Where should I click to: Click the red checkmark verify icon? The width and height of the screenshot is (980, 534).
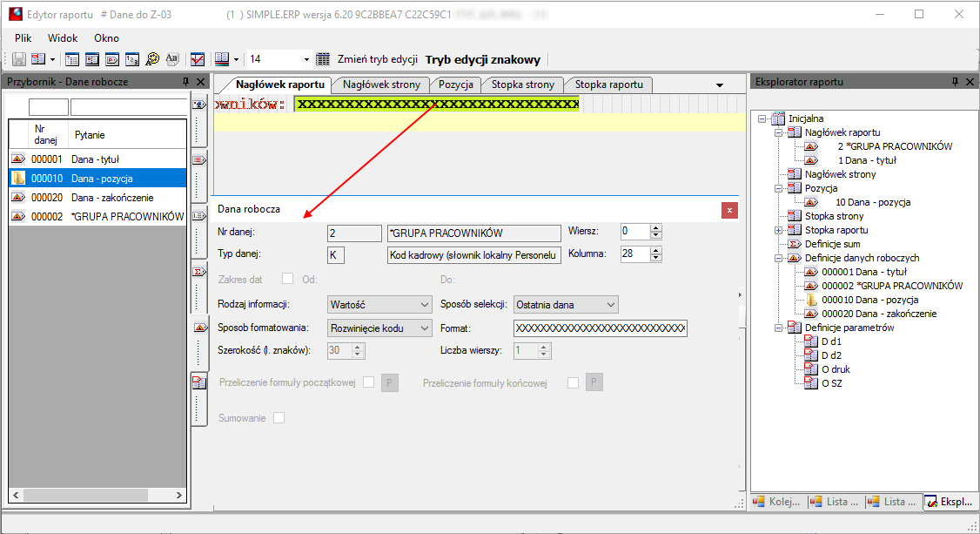[x=198, y=59]
